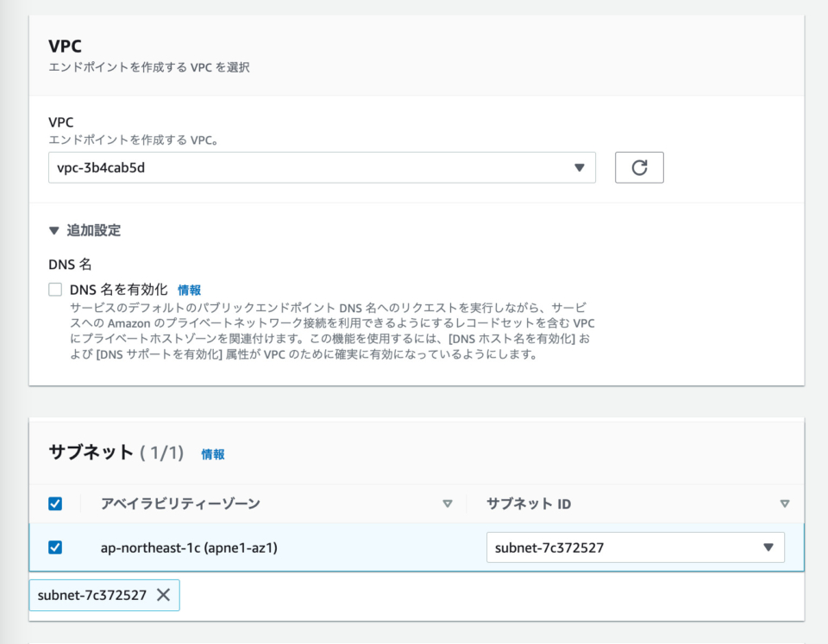This screenshot has height=644, width=828.
Task: Click the サブネット ID column header
Action: pyautogui.click(x=529, y=503)
